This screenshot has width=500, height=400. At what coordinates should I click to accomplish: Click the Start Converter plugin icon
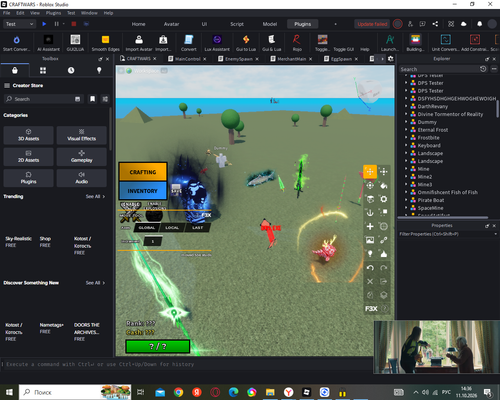(x=16, y=43)
